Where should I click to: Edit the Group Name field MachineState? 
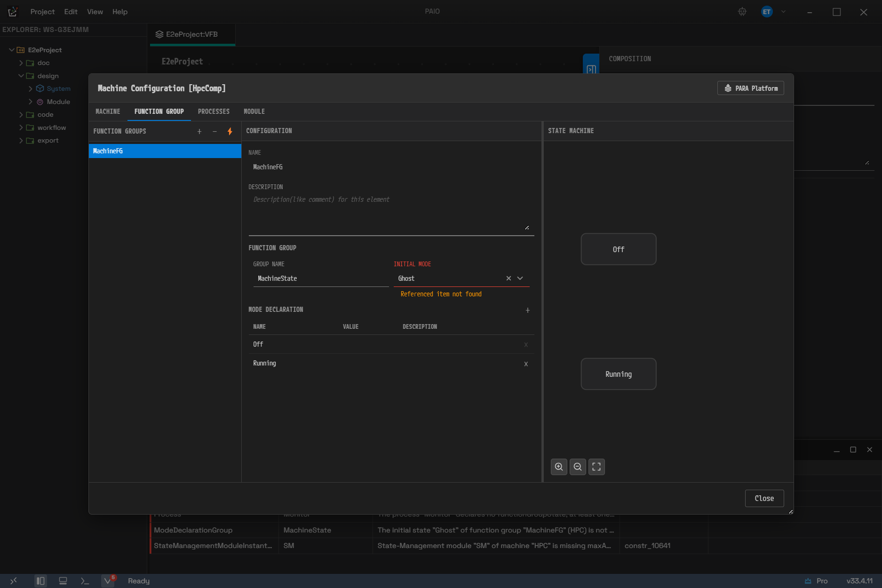pyautogui.click(x=321, y=278)
